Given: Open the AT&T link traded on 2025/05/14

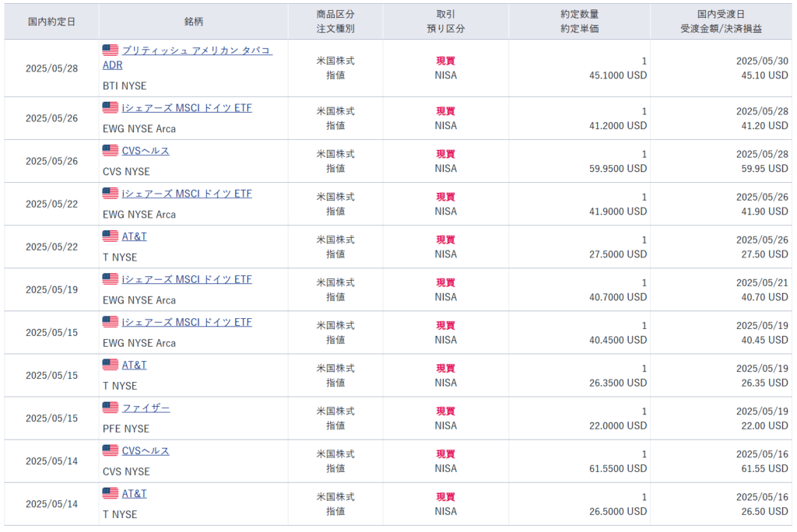Looking at the screenshot, I should pyautogui.click(x=134, y=494).
